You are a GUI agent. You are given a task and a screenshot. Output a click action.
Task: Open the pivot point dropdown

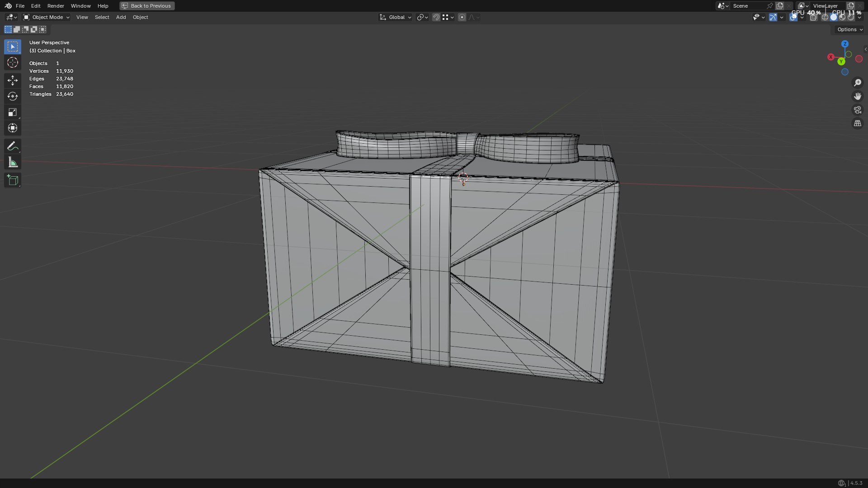click(422, 17)
